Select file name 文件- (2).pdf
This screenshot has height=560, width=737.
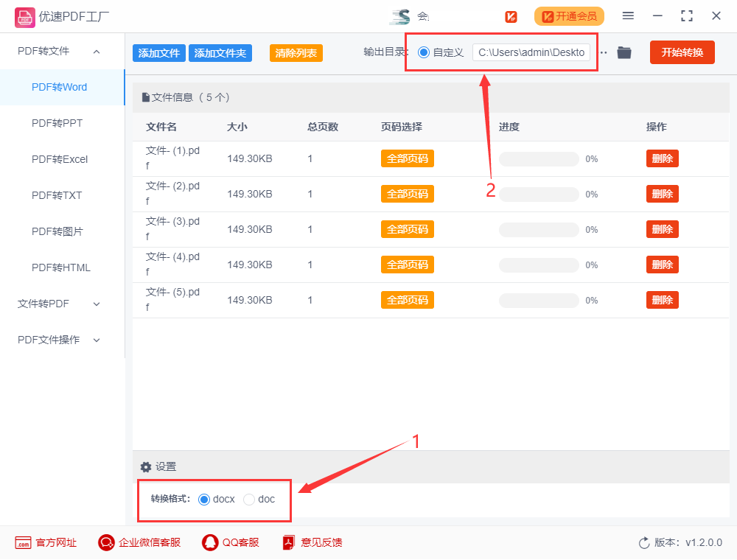[x=172, y=194]
